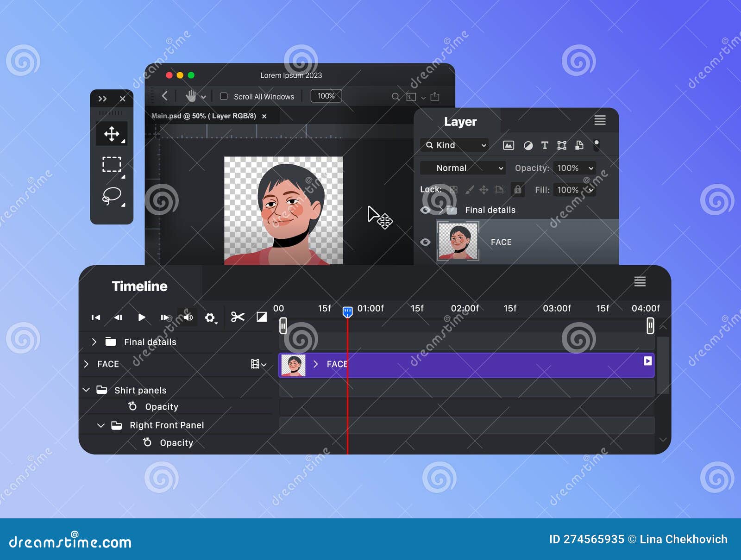Hide the FACE layer in the Layer panel
This screenshot has width=741, height=560.
425,242
